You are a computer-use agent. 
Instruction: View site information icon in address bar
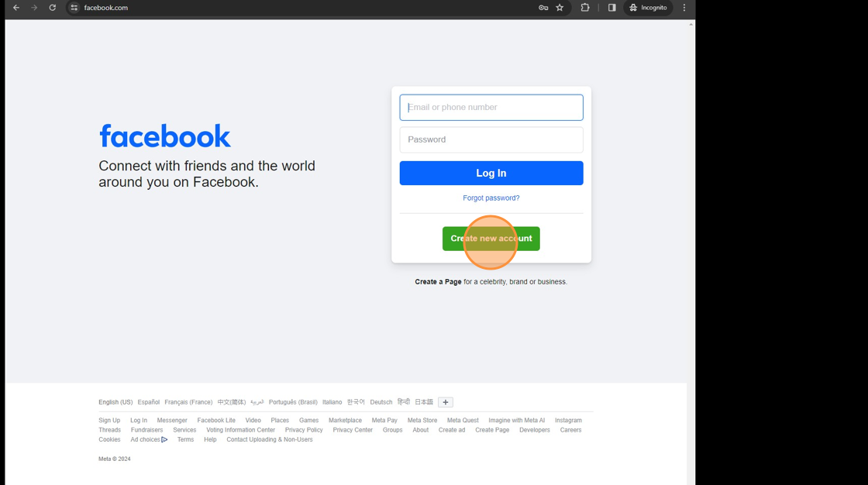click(74, 8)
